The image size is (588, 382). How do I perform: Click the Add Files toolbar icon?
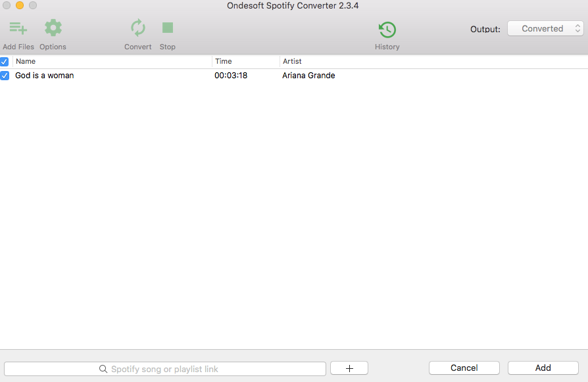tap(18, 28)
